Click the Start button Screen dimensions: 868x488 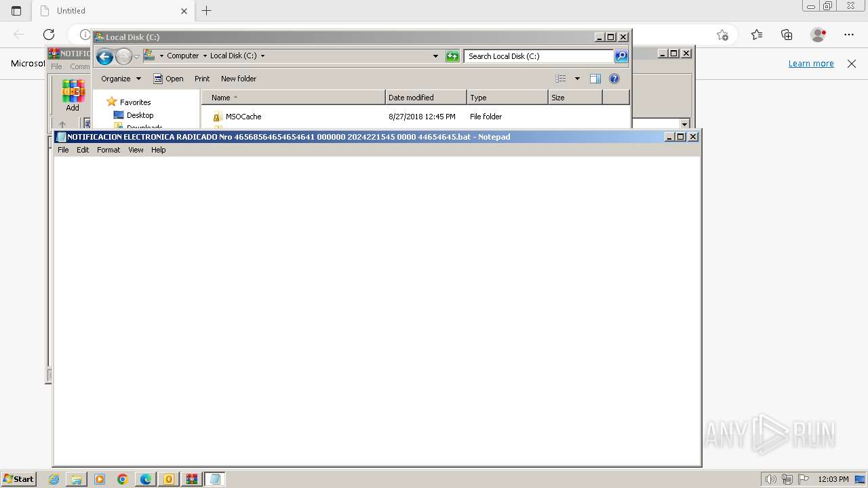pos(18,479)
